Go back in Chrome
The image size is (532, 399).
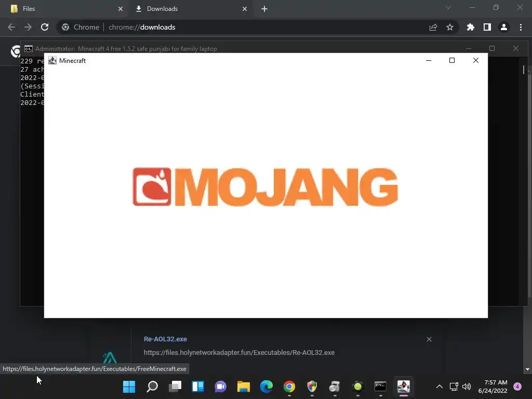(11, 27)
